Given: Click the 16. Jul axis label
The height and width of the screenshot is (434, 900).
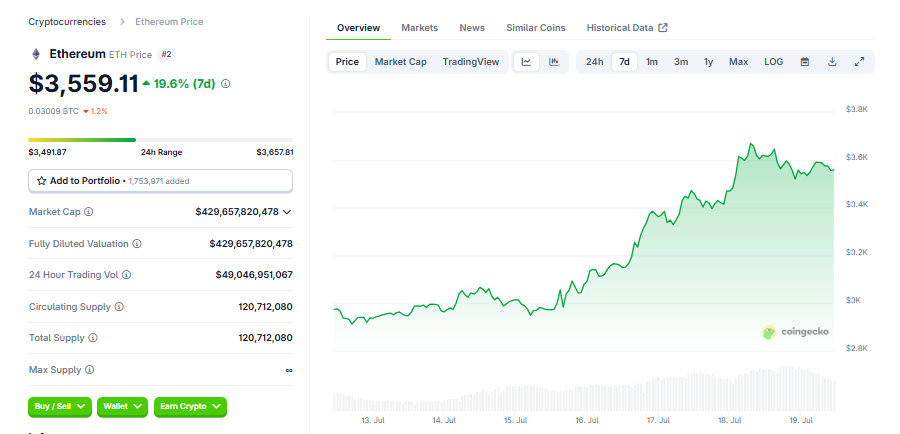Looking at the screenshot, I should pyautogui.click(x=587, y=421).
